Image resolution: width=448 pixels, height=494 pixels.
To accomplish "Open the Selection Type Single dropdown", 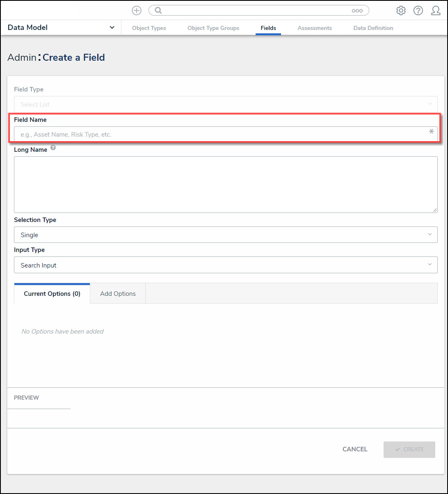I will click(226, 235).
